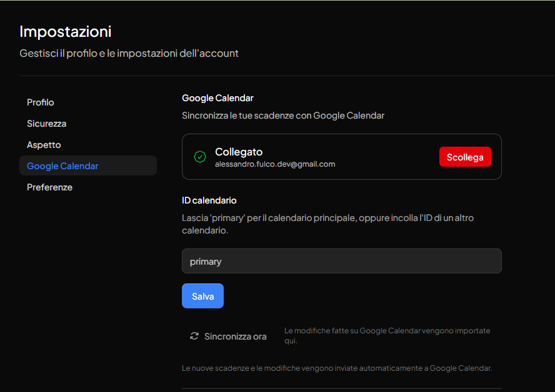Disconnect account with the Scollega button
The height and width of the screenshot is (392, 555).
465,157
